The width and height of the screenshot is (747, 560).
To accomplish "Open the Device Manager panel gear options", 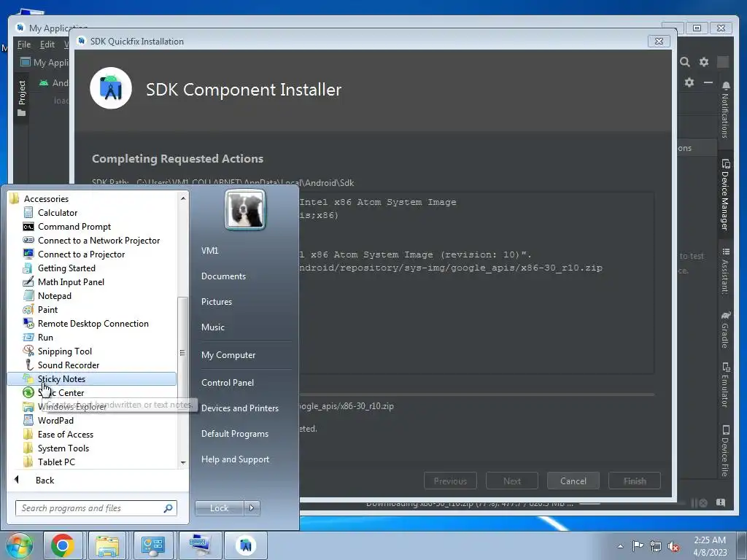I will pyautogui.click(x=689, y=82).
